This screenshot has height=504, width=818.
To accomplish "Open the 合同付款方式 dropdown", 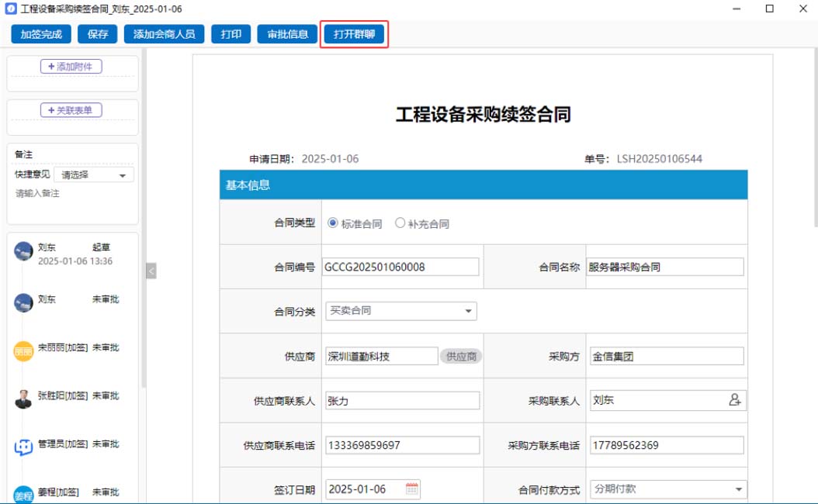I will click(667, 489).
